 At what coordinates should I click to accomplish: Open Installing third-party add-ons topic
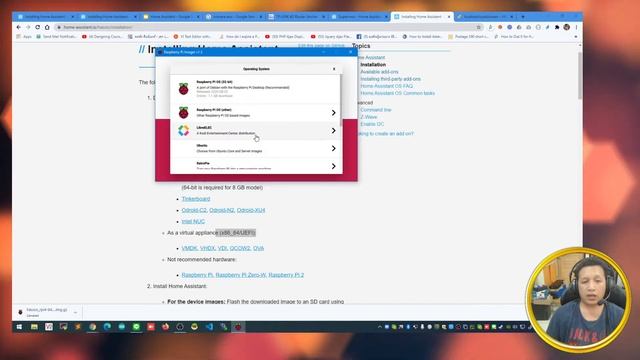[x=390, y=79]
